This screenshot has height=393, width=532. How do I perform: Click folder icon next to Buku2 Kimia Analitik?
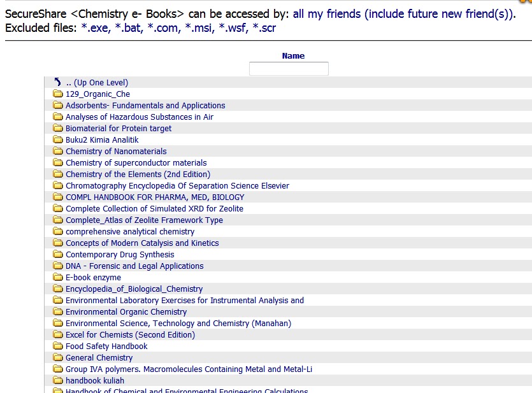pyautogui.click(x=58, y=140)
